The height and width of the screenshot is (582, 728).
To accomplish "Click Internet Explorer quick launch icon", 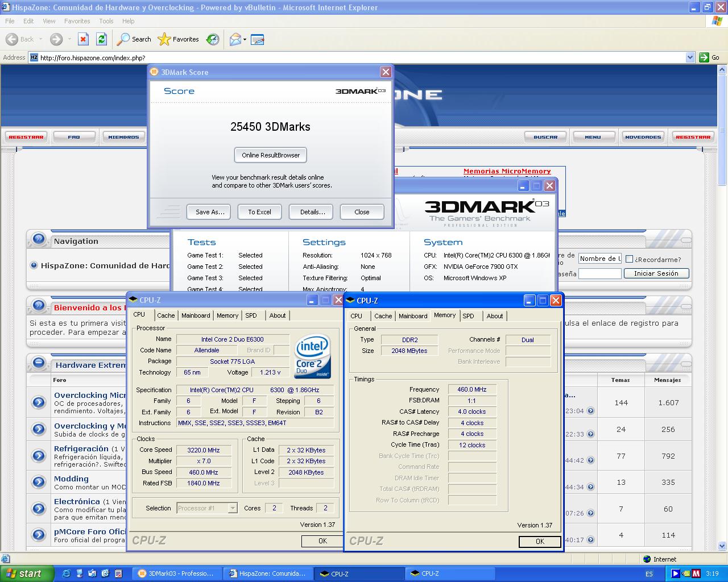I will click(x=66, y=573).
